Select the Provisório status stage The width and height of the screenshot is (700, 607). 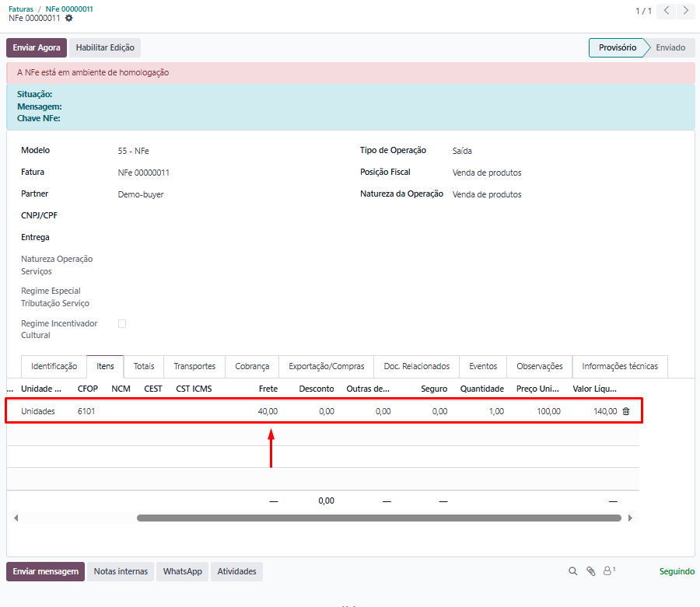pyautogui.click(x=618, y=47)
